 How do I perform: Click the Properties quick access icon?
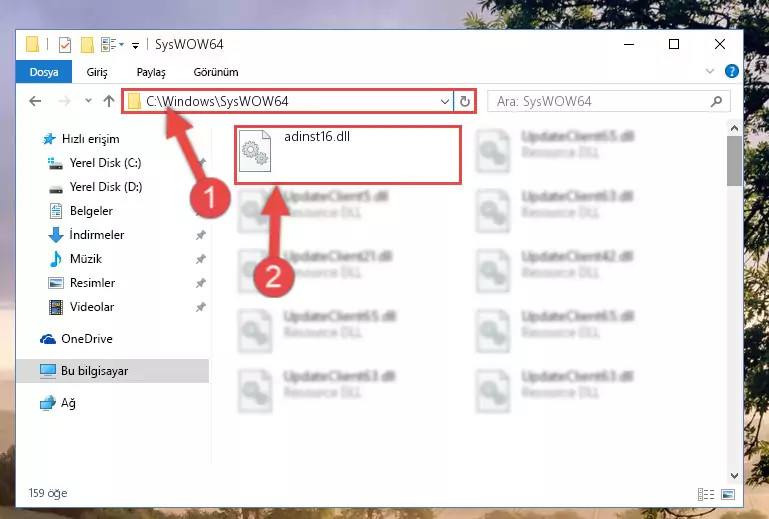pos(64,45)
